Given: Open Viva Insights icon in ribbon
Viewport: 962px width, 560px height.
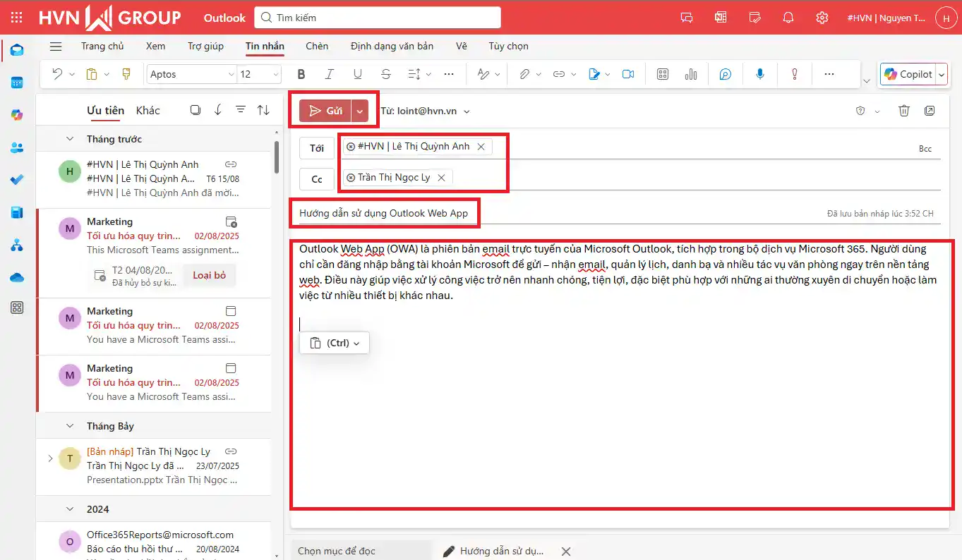Looking at the screenshot, I should [726, 74].
